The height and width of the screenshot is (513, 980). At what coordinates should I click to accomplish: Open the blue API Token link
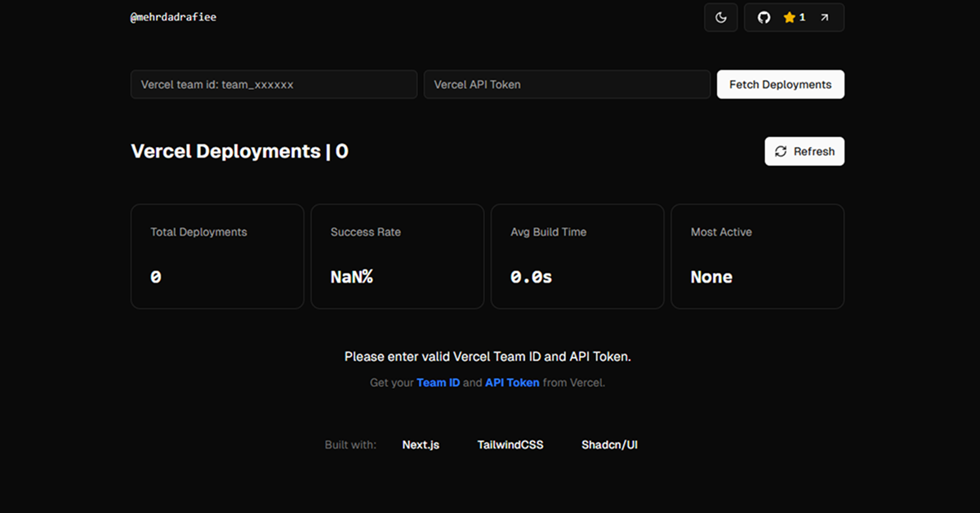(512, 382)
